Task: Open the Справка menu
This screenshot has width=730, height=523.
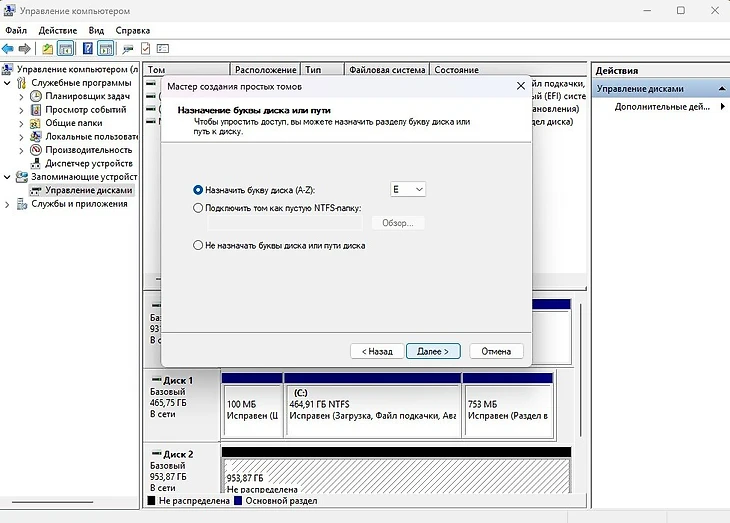Action: [133, 31]
